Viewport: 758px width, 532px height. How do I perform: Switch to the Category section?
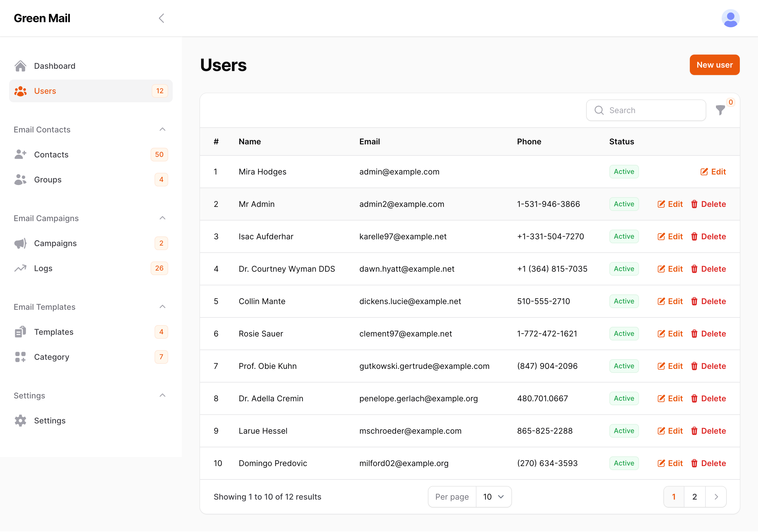(51, 357)
